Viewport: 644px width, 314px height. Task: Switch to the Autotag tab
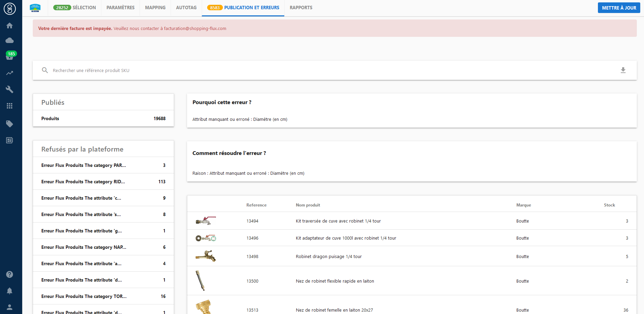click(x=186, y=8)
